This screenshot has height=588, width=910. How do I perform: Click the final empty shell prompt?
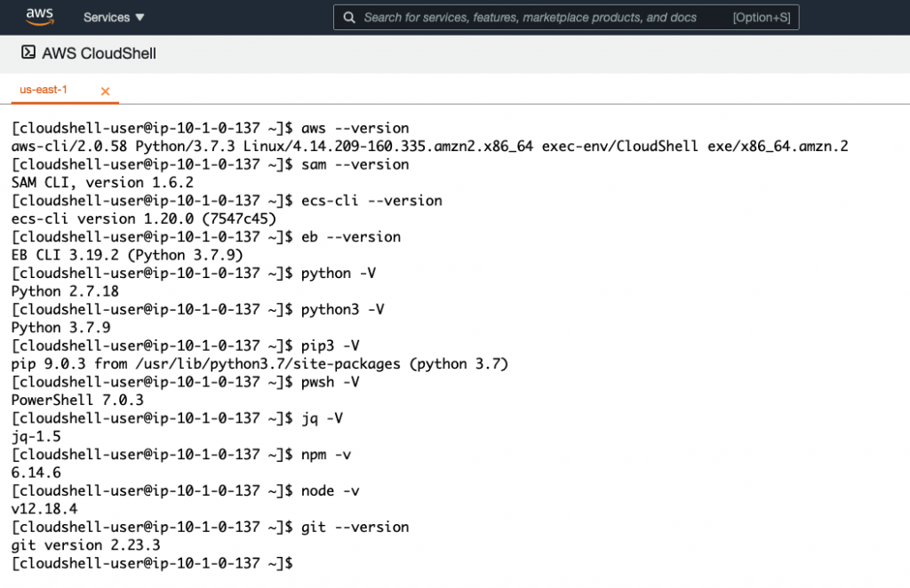[152, 563]
